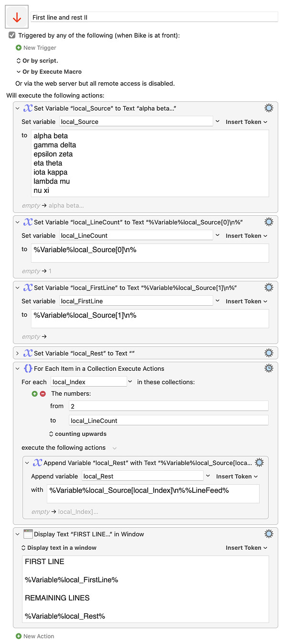Open Insert Token menu in Display Text action
This screenshot has height=644, width=283.
(246, 548)
